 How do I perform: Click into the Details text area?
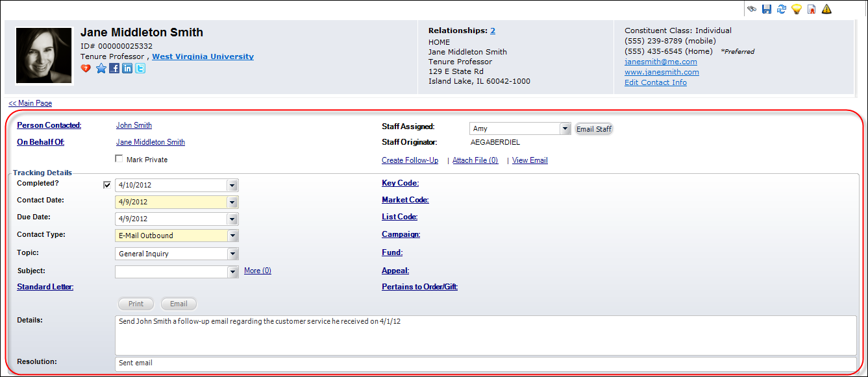click(x=486, y=335)
